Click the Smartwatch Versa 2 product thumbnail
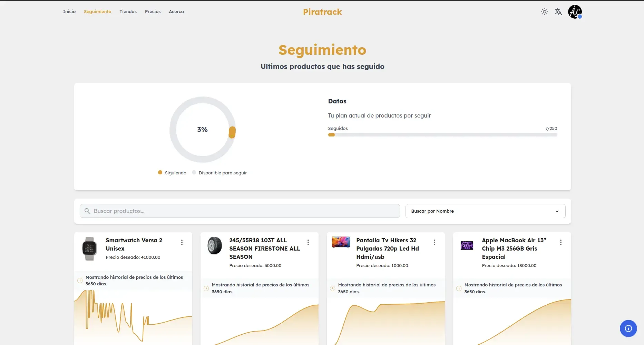This screenshot has height=345, width=644. 90,248
